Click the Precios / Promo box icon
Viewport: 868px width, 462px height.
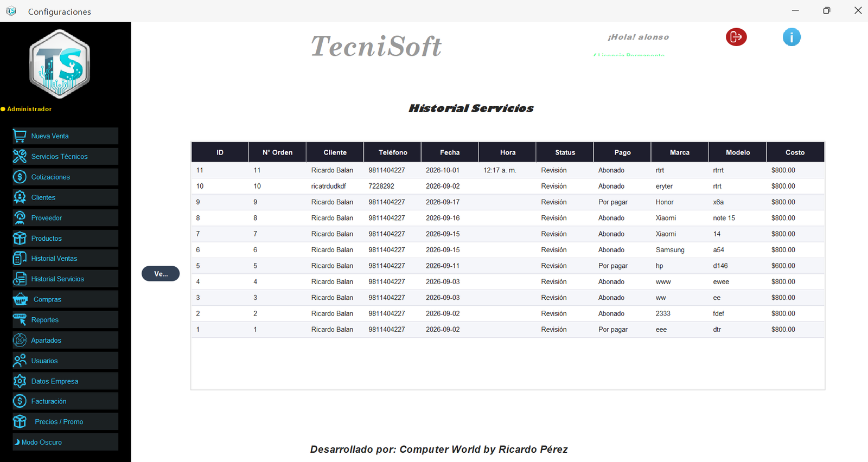pos(20,422)
